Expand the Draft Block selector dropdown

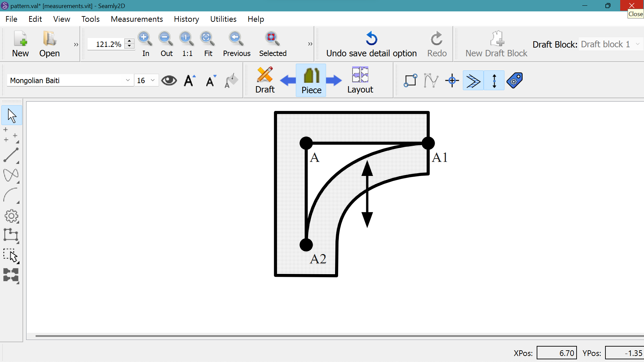(637, 44)
